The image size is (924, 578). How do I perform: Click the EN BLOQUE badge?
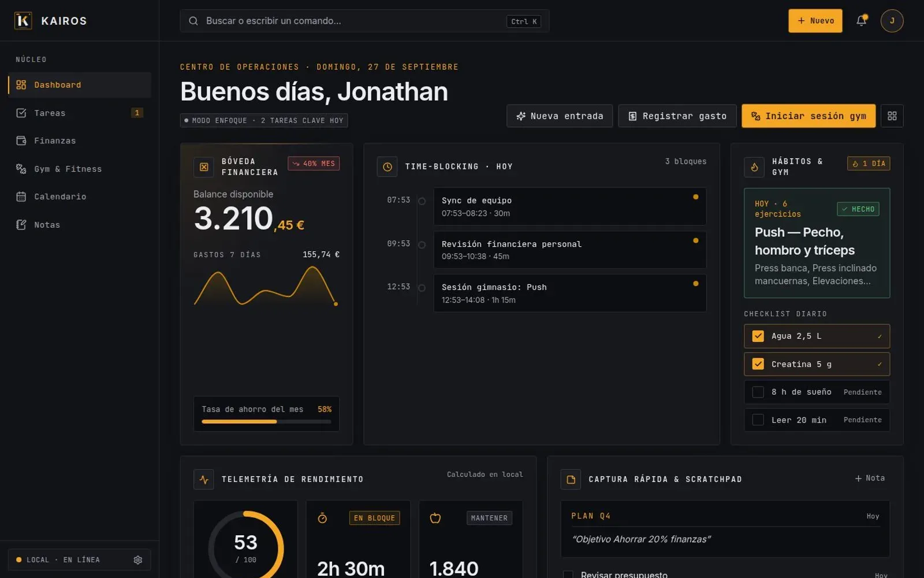[x=374, y=518]
